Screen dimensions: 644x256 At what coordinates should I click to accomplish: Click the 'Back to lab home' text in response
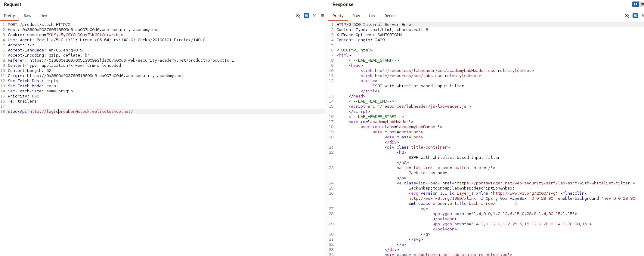point(428,173)
